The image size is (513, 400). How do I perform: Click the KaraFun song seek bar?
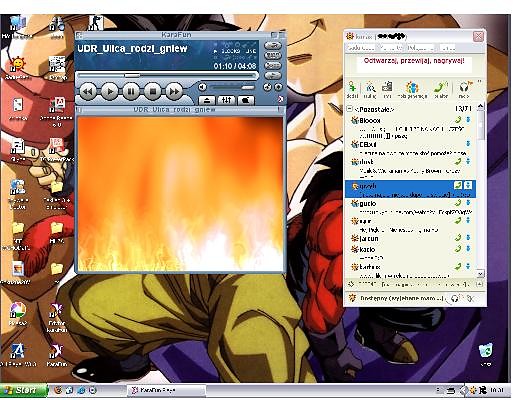coord(167,76)
